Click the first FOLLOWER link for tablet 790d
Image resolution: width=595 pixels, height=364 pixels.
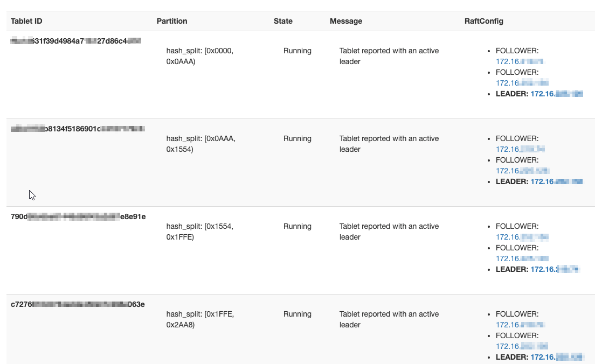[520, 236]
